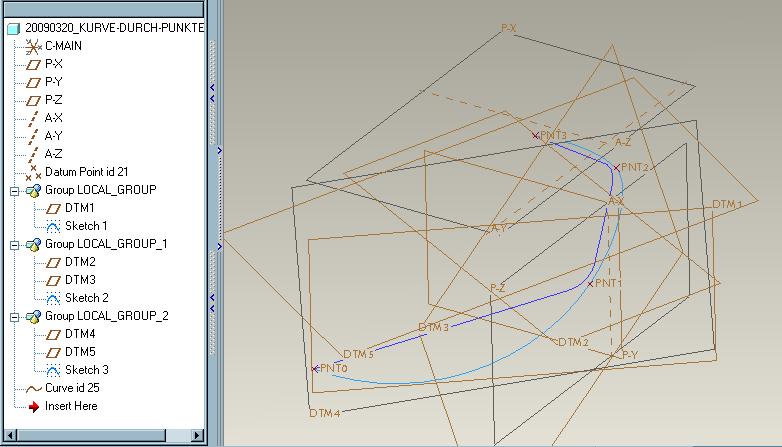Select DTM2 in model tree
The width and height of the screenshot is (782, 447).
80,261
